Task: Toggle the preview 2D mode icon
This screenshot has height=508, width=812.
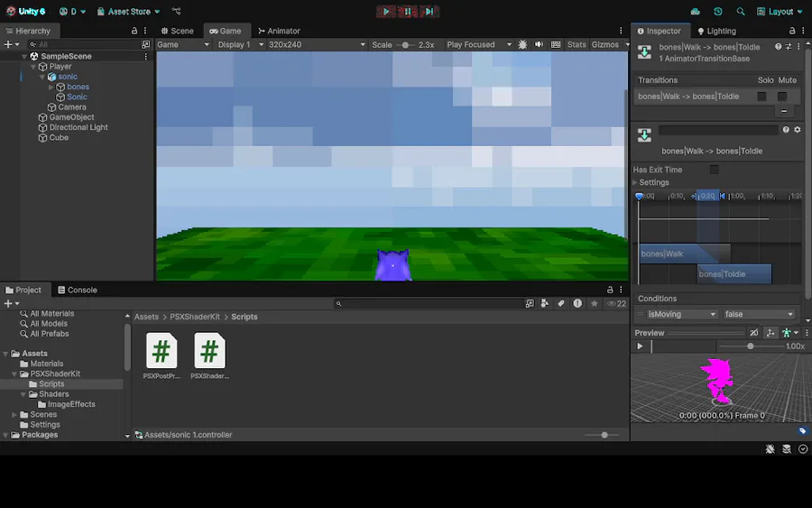Action: coord(754,333)
